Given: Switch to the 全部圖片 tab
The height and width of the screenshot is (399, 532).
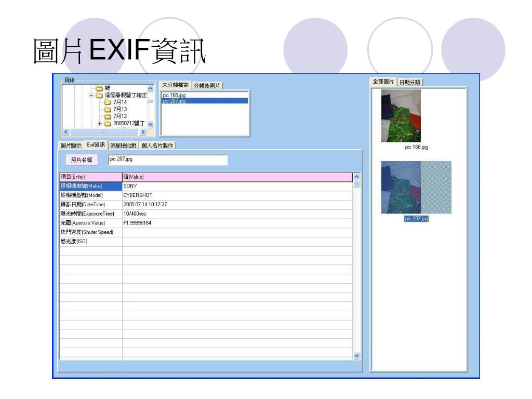Looking at the screenshot, I should point(383,82).
